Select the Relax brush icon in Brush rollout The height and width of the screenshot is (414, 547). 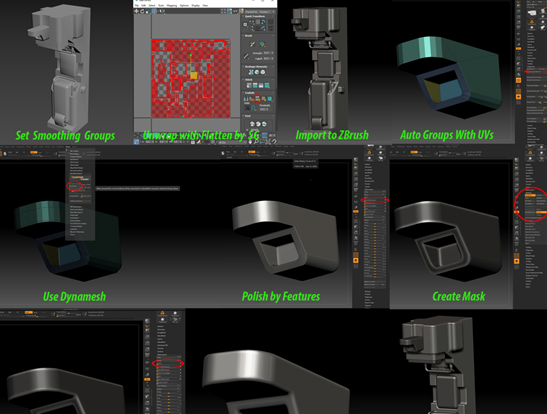tap(262, 44)
